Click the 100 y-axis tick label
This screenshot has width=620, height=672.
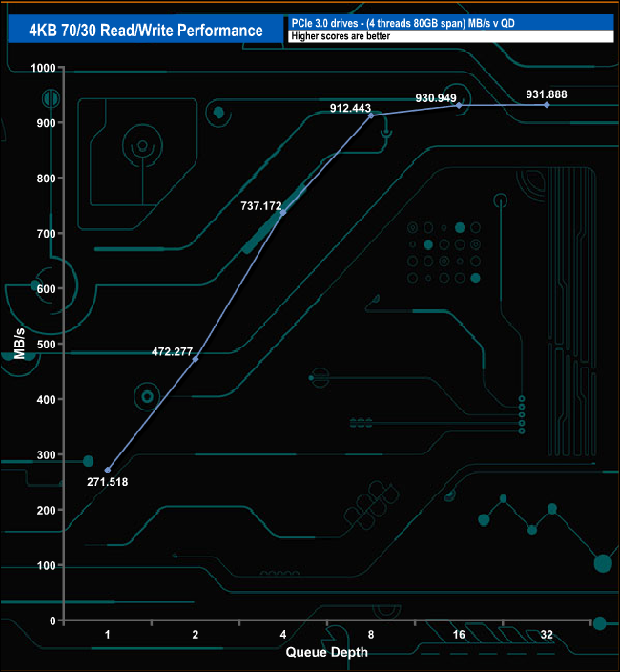coord(46,566)
